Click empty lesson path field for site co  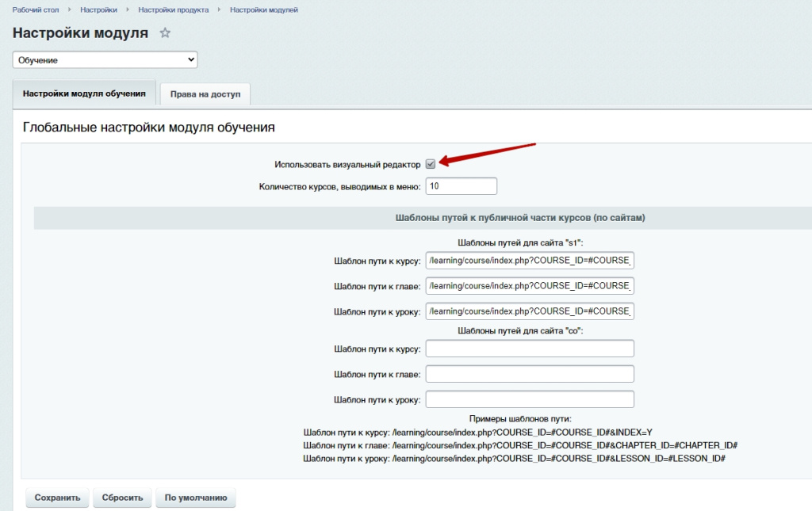pyautogui.click(x=530, y=399)
